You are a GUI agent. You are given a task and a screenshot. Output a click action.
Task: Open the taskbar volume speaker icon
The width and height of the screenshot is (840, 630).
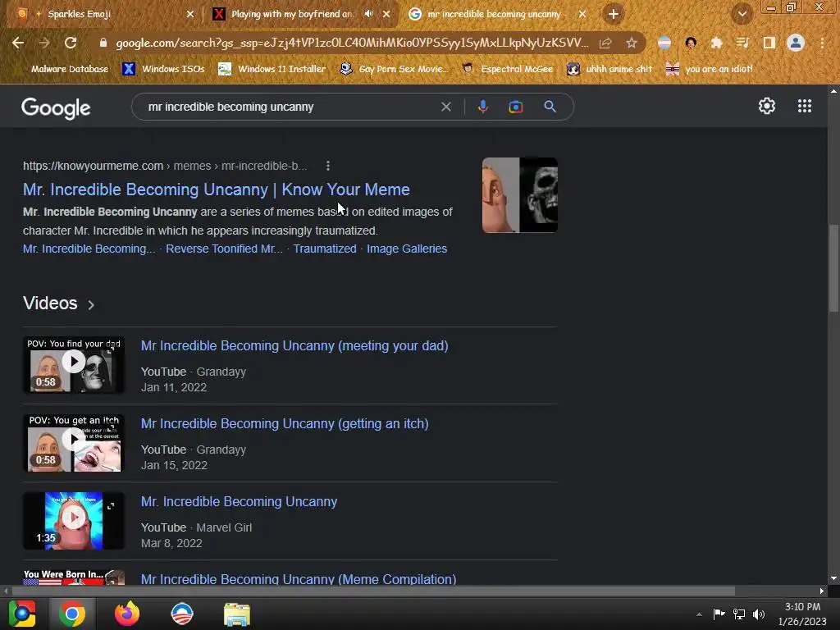[x=759, y=614]
